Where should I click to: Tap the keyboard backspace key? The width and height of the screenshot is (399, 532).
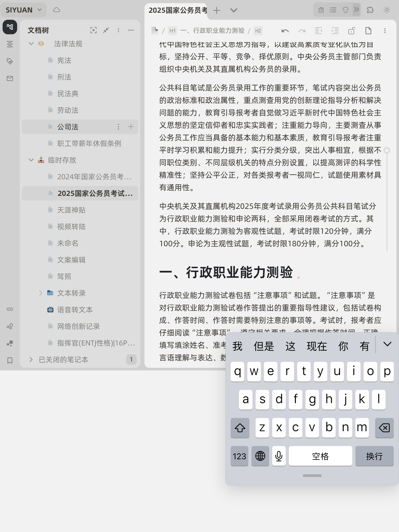(x=384, y=428)
